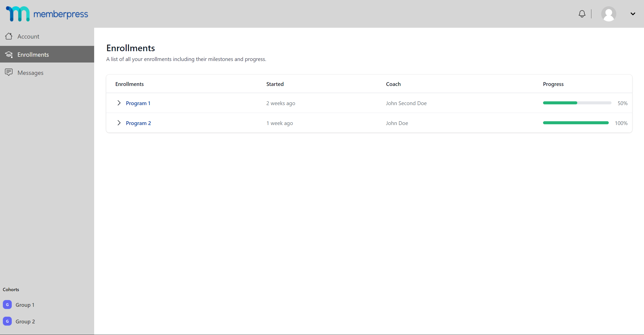Click the Group 1 cohort label
The height and width of the screenshot is (335, 644).
[25, 305]
